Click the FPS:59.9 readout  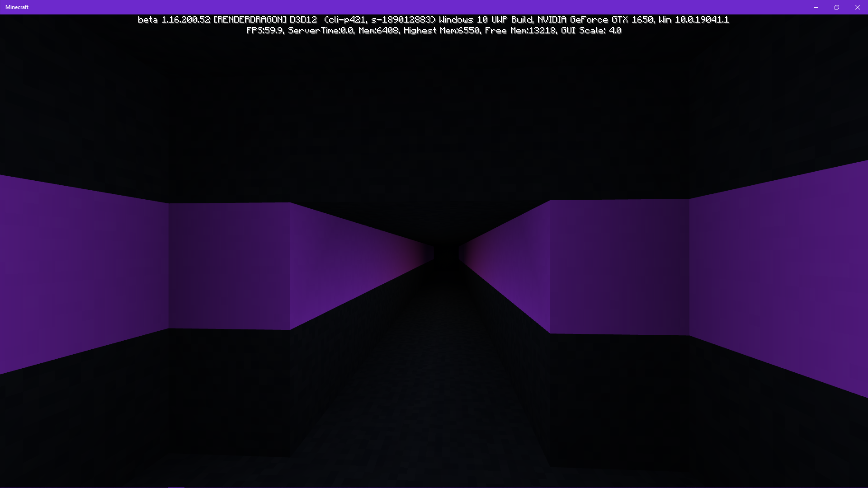point(264,31)
